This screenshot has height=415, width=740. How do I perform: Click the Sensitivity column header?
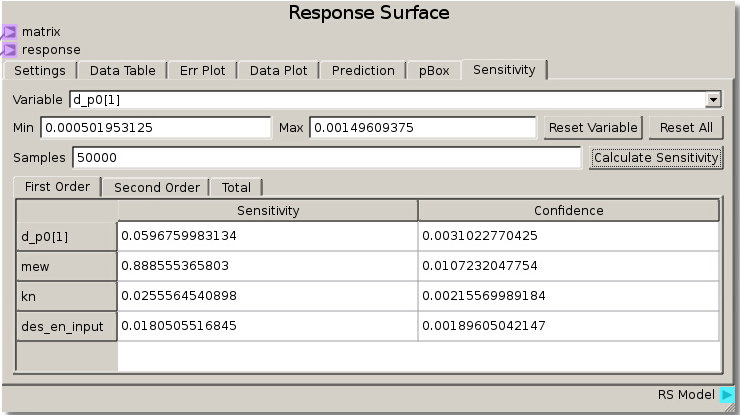click(x=268, y=210)
